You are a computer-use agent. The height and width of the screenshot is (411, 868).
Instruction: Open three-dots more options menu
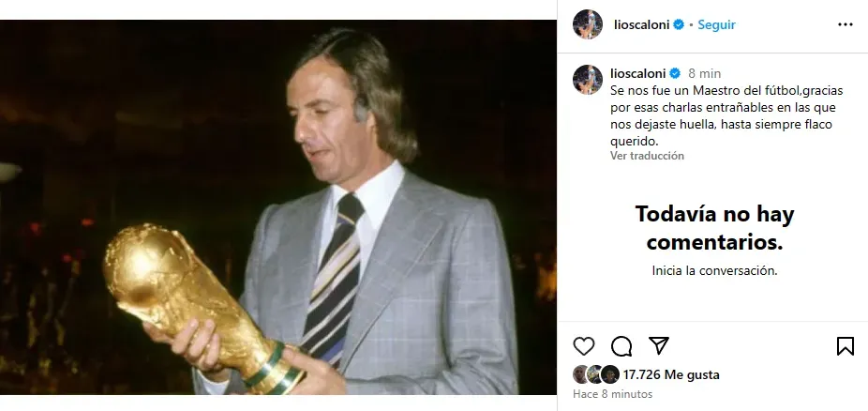(845, 24)
